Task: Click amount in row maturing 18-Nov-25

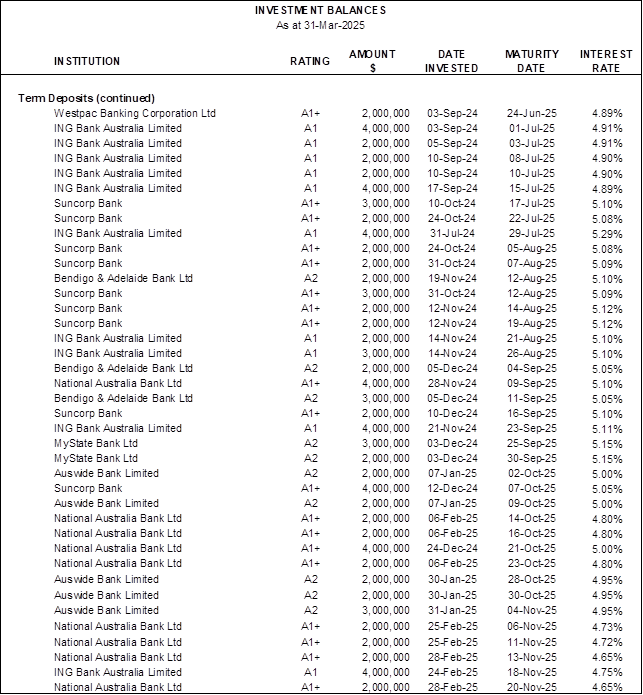Action: 386,673
